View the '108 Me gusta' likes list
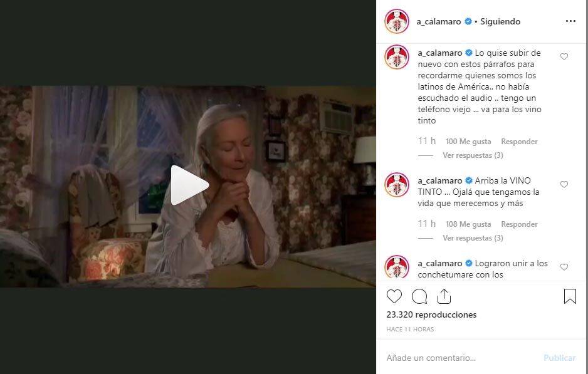 468,224
